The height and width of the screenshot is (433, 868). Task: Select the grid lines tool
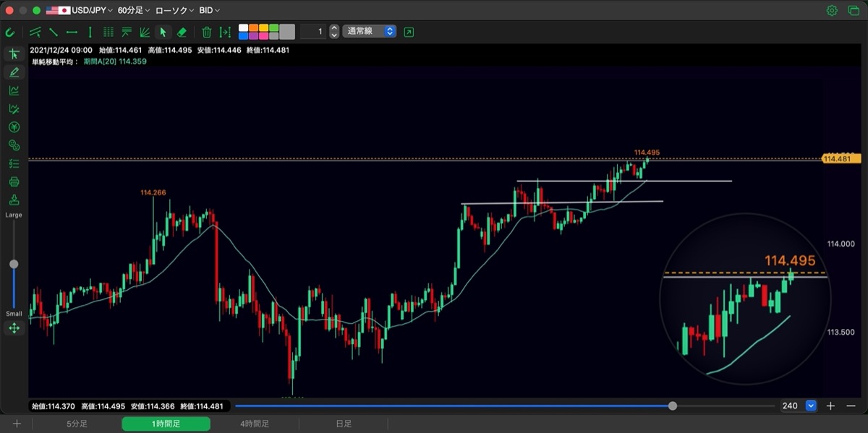pyautogui.click(x=109, y=32)
